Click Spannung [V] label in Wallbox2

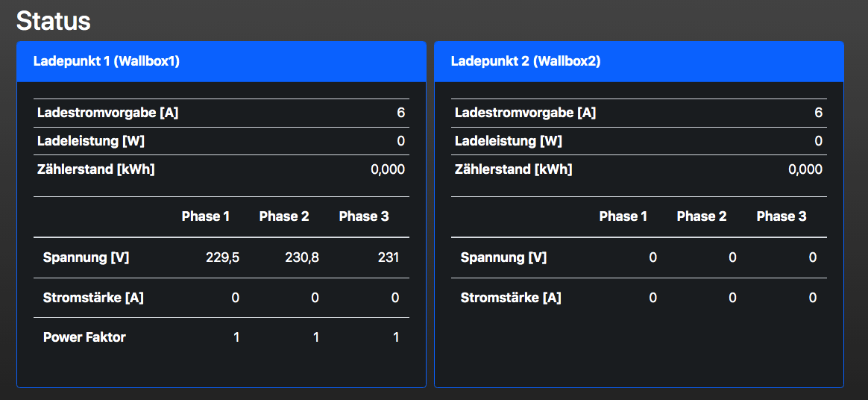(x=503, y=257)
